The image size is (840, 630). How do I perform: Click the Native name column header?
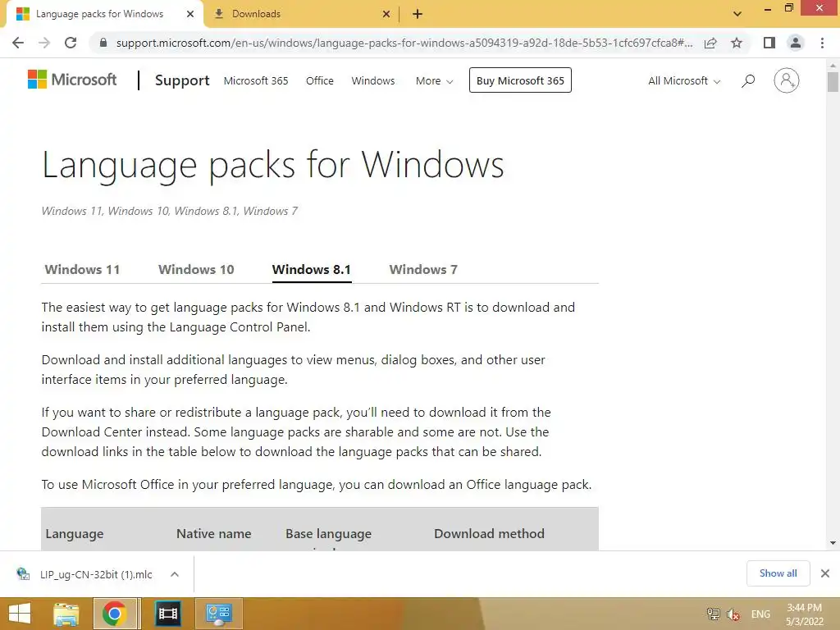click(x=214, y=533)
